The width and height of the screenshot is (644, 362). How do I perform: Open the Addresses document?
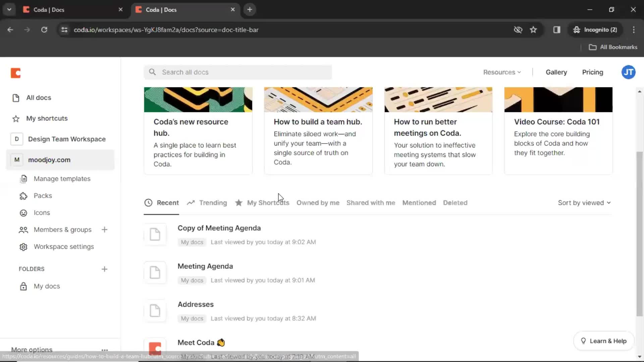tap(195, 304)
